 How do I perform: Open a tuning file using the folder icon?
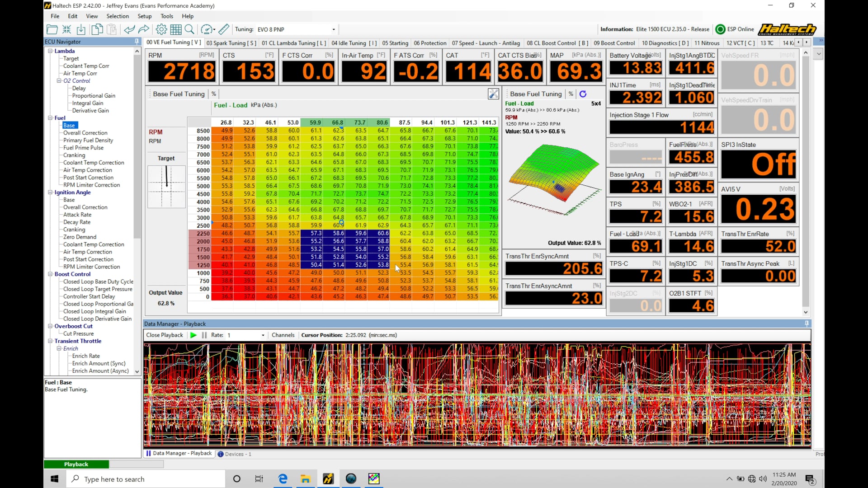[x=52, y=29]
